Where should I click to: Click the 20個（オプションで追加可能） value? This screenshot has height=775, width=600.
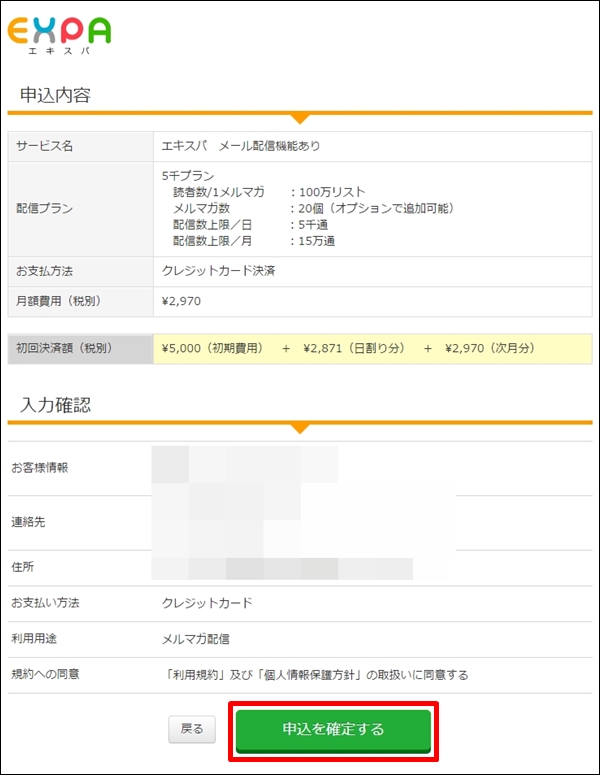click(376, 208)
